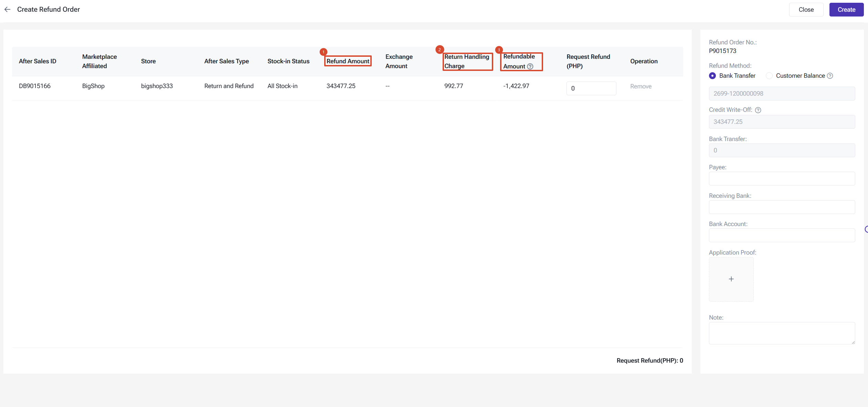This screenshot has height=407, width=868.
Task: Click into the Bank Account field
Action: click(782, 235)
